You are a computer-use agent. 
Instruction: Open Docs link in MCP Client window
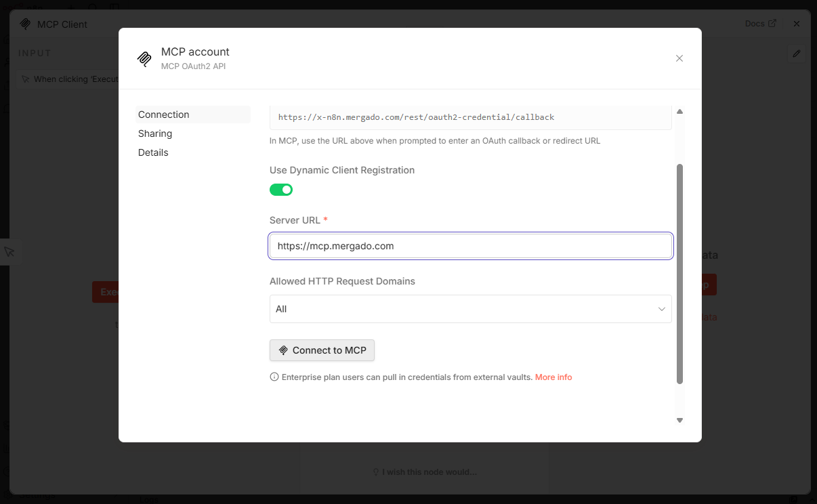760,24
